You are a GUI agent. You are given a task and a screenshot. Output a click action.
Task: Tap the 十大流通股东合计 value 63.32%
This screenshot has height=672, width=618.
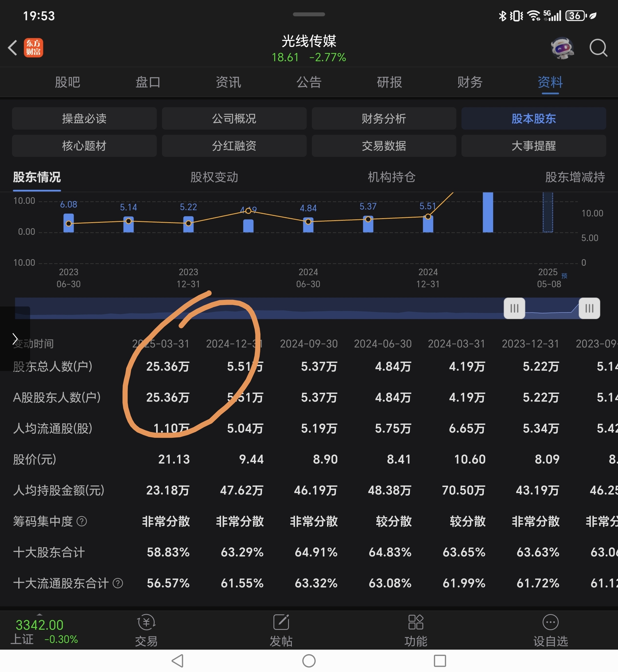pyautogui.click(x=316, y=583)
